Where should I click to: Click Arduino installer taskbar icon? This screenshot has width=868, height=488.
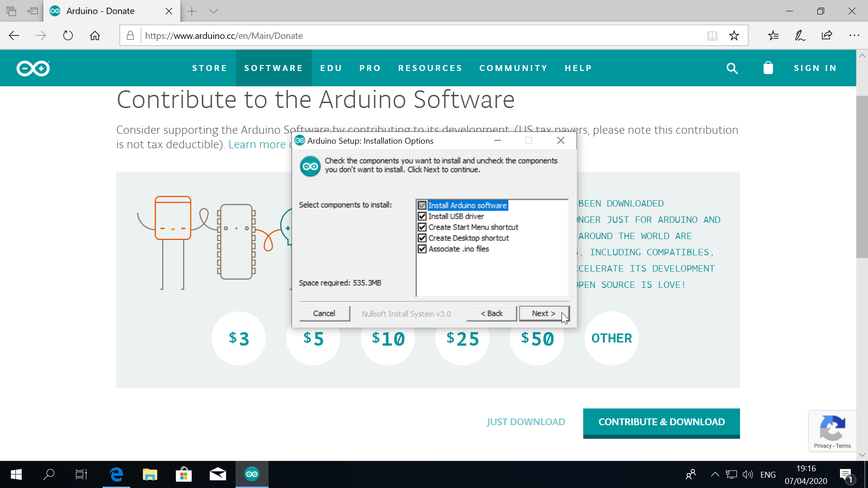(252, 474)
